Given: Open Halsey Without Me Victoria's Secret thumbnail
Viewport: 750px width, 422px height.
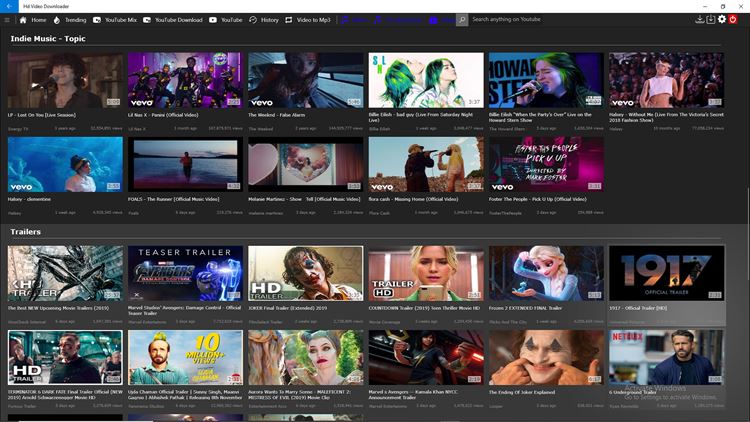Looking at the screenshot, I should coord(666,80).
